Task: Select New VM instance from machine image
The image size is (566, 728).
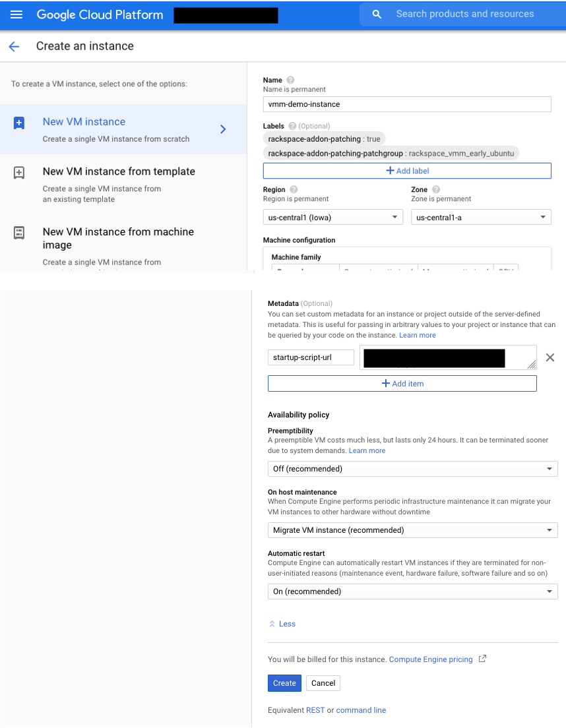Action: click(118, 238)
